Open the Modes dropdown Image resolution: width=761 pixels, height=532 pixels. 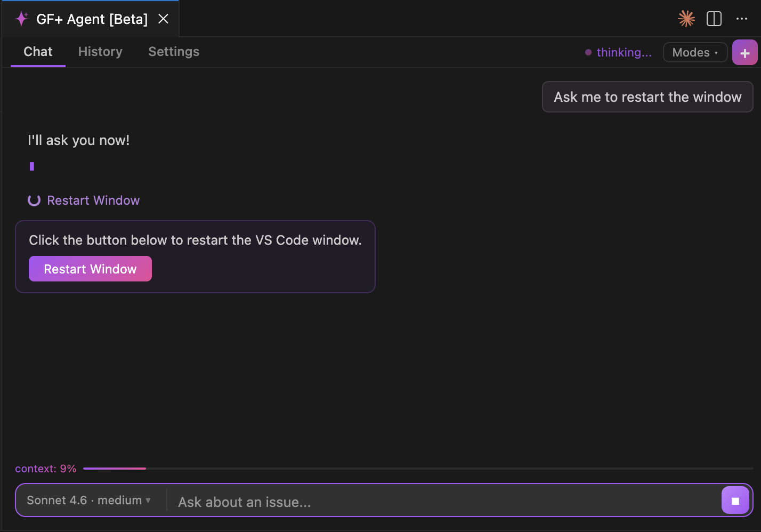(x=695, y=52)
